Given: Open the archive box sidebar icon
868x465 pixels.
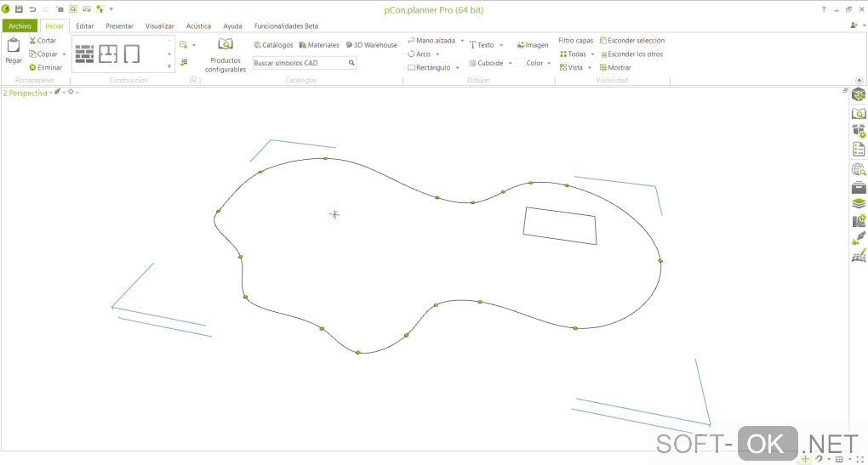Looking at the screenshot, I should (859, 187).
